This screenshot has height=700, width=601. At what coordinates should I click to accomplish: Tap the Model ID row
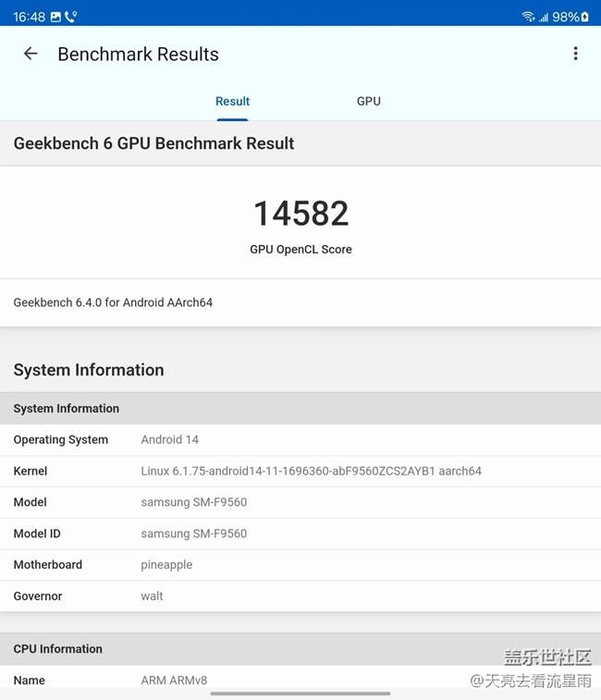(x=300, y=534)
